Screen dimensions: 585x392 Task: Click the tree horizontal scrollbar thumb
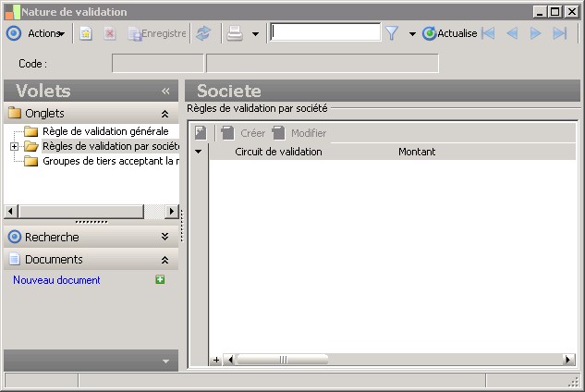tap(81, 212)
